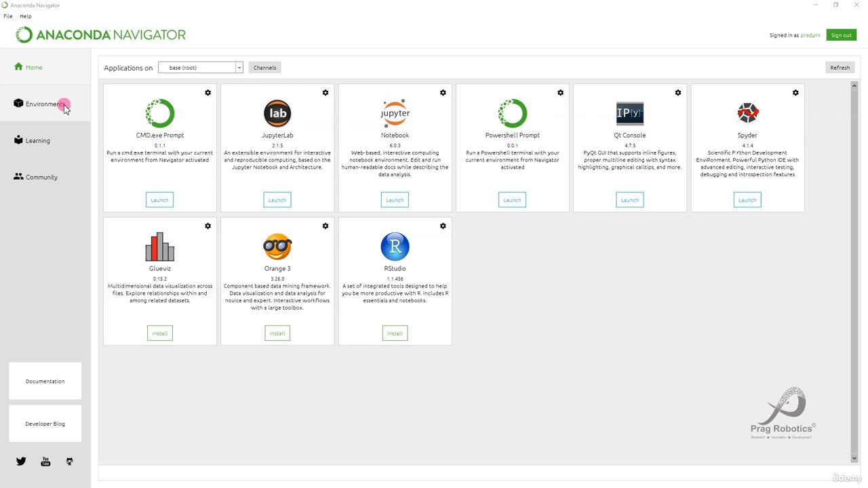Open the Community tab
868x488 pixels.
pyautogui.click(x=45, y=177)
